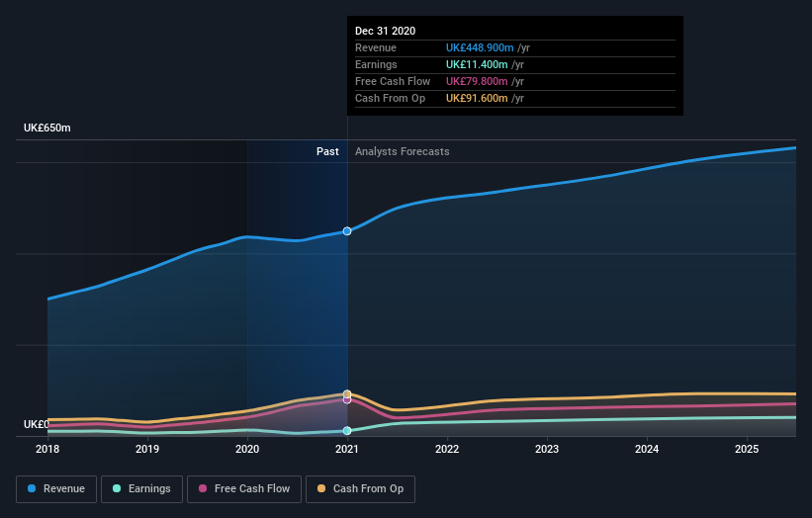Click the UK£91.600m cash from op value
The height and width of the screenshot is (518, 812).
(x=477, y=98)
